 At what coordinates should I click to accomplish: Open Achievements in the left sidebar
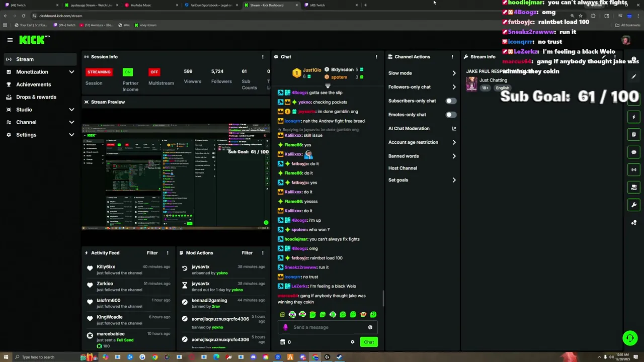coord(40,84)
